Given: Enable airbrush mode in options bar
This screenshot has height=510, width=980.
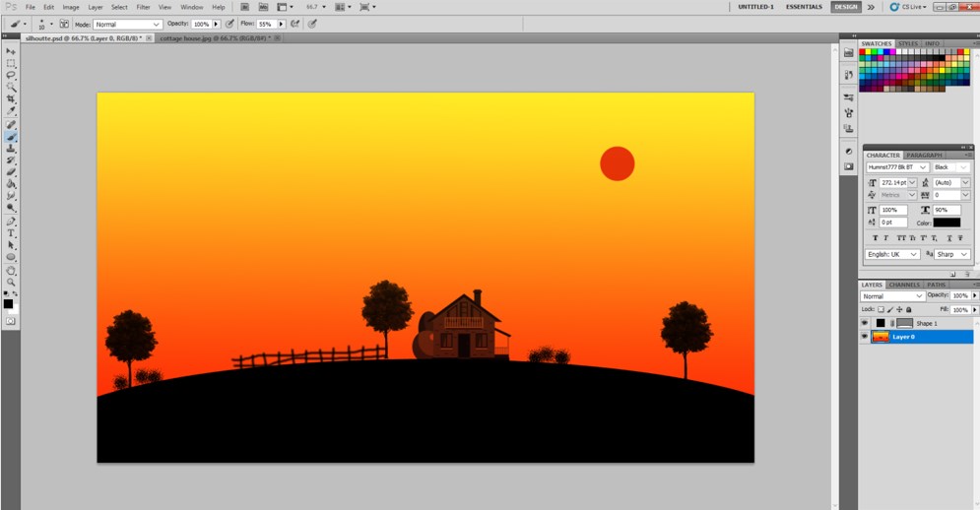Looking at the screenshot, I should click(x=294, y=24).
